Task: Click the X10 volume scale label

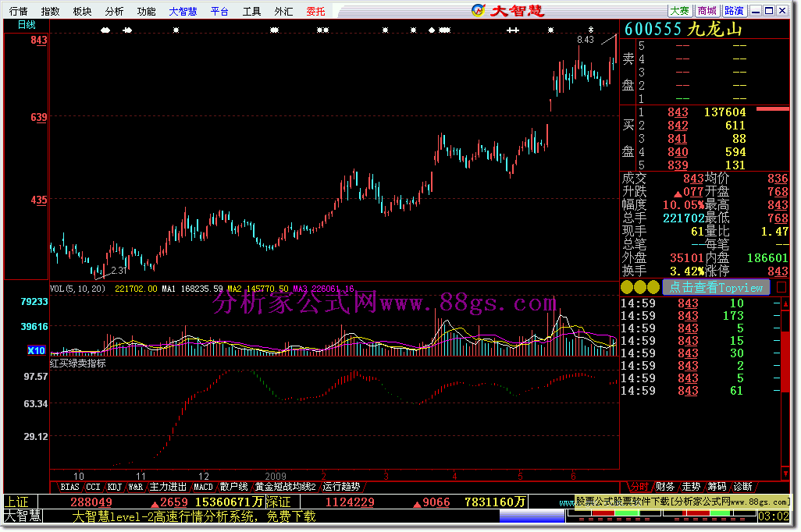Action: [36, 351]
